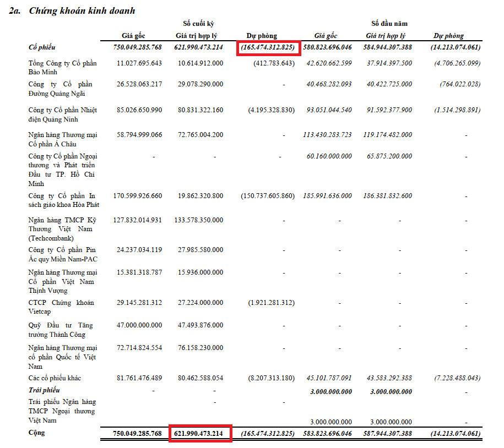Select the value 47.493.876.000

[x=199, y=325]
